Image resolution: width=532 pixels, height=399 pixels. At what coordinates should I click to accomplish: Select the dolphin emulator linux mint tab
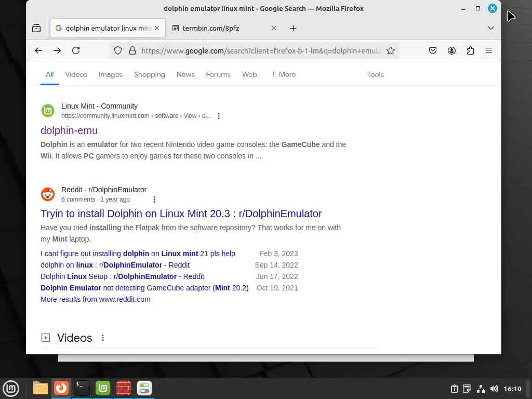click(x=108, y=28)
